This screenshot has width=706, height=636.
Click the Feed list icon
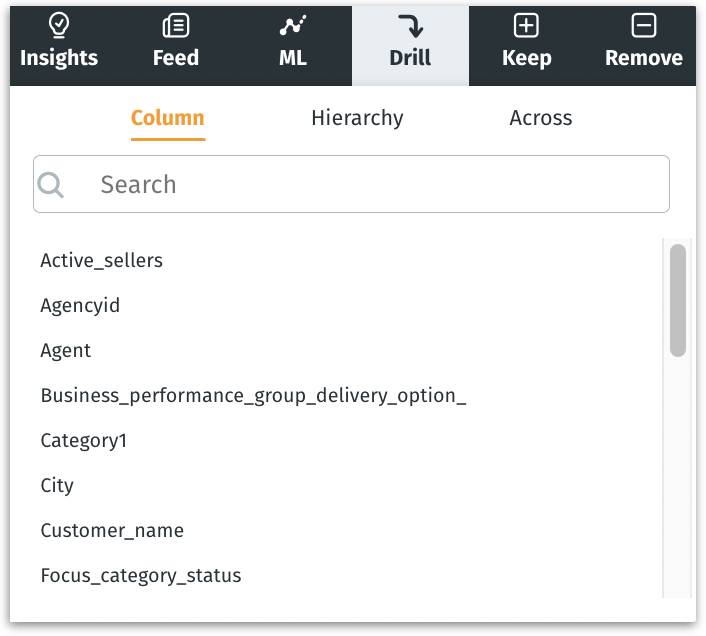click(x=176, y=26)
